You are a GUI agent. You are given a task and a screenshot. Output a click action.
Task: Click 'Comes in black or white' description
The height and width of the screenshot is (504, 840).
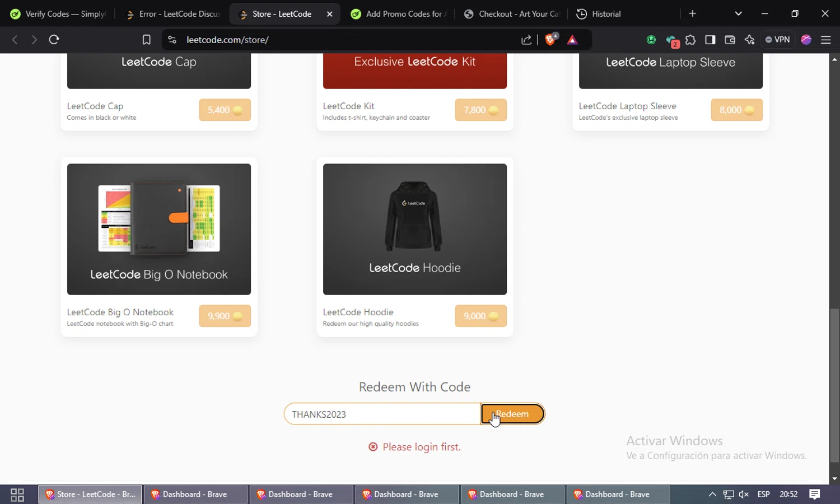101,118
